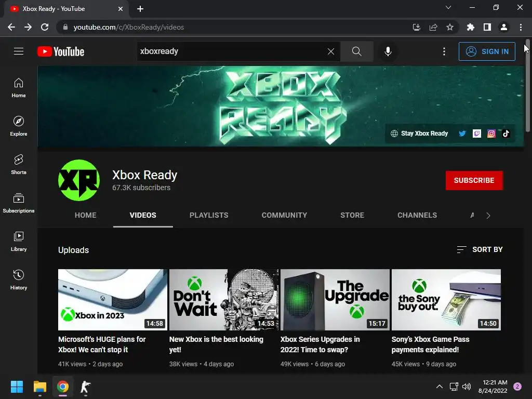Click the Xbox in 2023 video thumbnail
Screen dimensions: 532x399
pyautogui.click(x=113, y=300)
